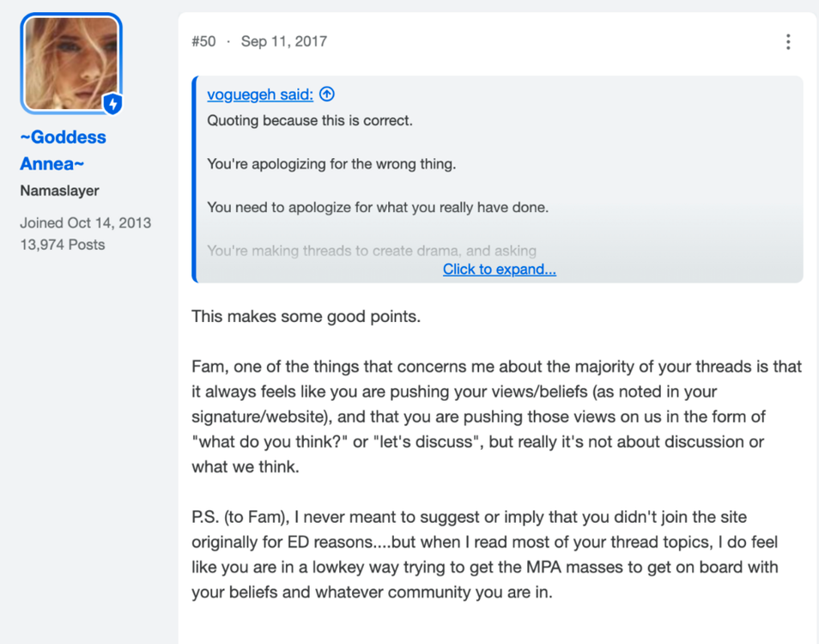Screen dimensions: 819x644
Task: Click the faded 'making threads to create drama' text
Action: (x=372, y=251)
